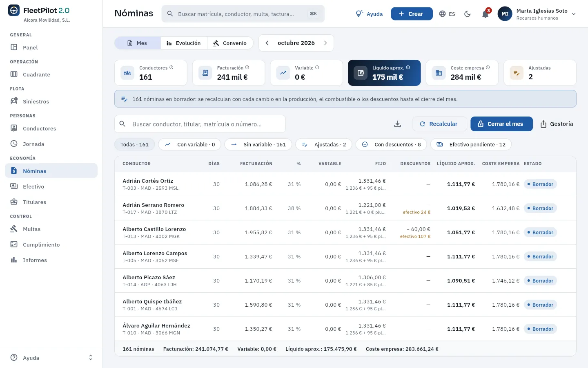Focus the Buscar conductor search field

click(x=200, y=124)
